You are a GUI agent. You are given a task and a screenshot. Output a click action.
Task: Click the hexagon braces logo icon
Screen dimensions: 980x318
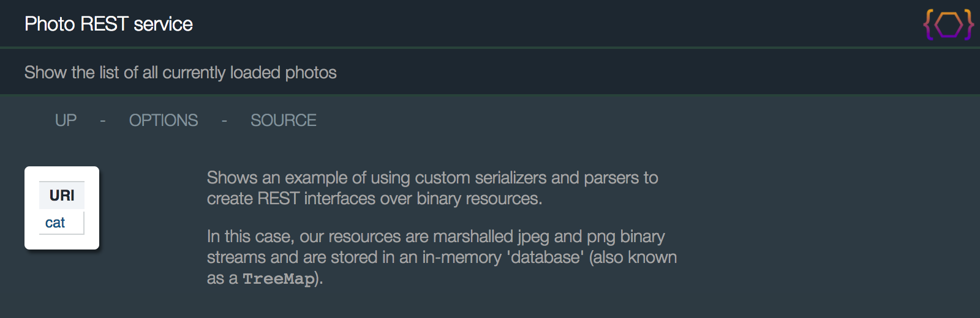tap(949, 25)
